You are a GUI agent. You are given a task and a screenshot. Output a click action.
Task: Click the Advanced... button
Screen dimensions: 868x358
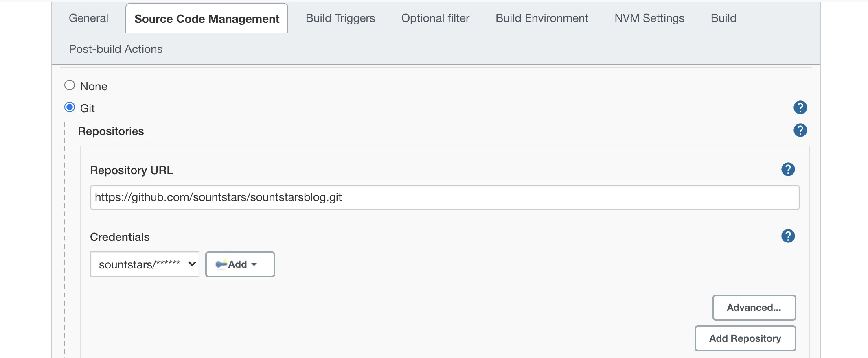point(754,308)
